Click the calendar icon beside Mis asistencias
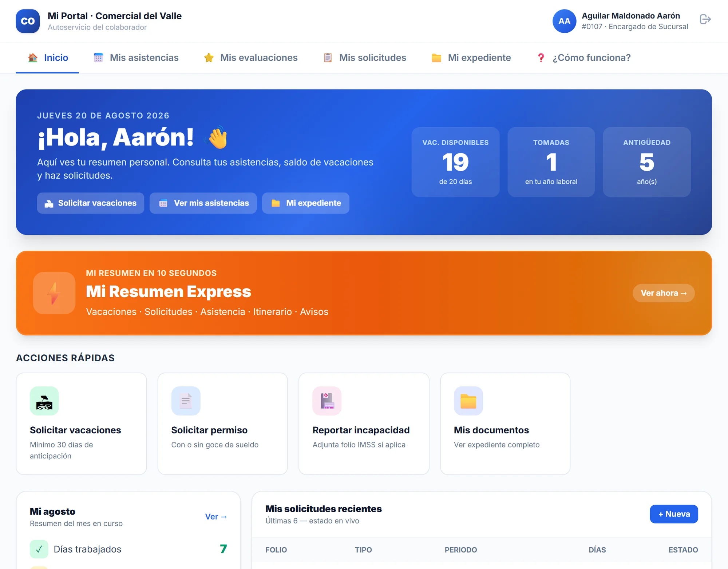This screenshot has width=728, height=569. (98, 57)
